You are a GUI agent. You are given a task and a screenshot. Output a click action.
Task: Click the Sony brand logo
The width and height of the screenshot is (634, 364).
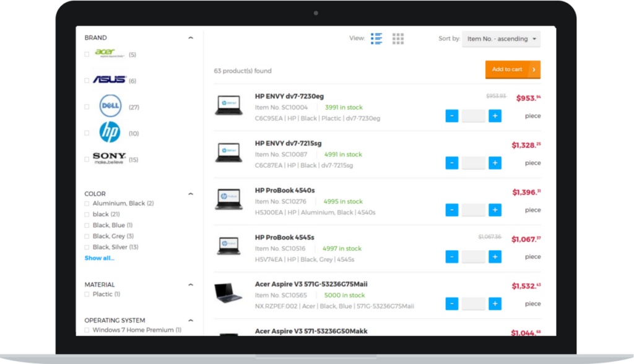pyautogui.click(x=110, y=156)
